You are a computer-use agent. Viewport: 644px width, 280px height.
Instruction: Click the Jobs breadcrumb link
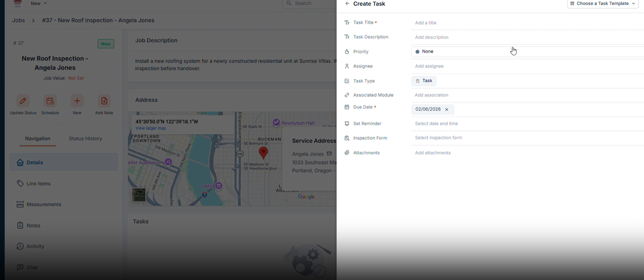tap(19, 21)
